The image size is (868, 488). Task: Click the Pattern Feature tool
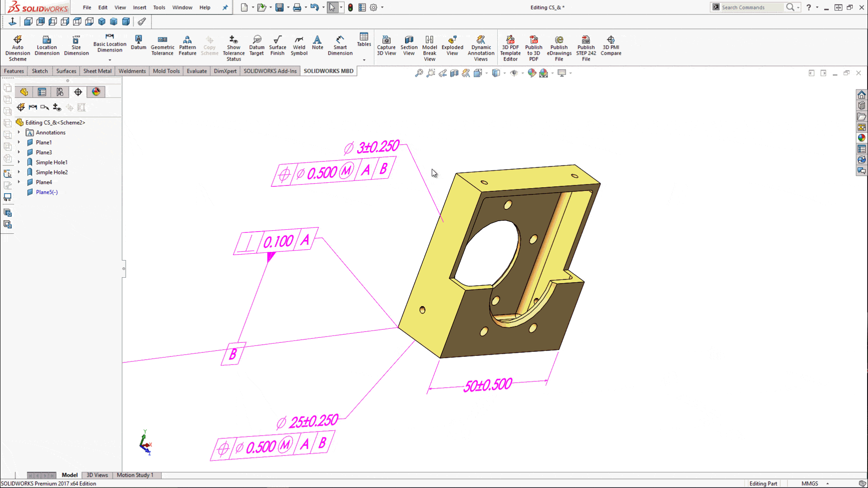click(x=187, y=45)
